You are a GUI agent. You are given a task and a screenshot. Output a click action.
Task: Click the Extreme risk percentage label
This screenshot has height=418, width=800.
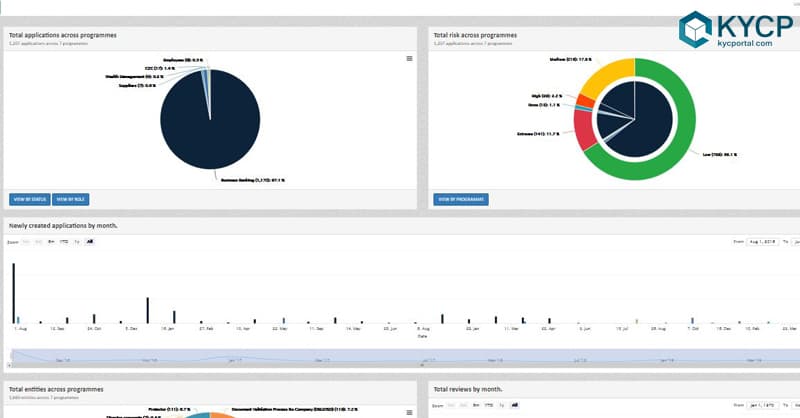click(538, 134)
